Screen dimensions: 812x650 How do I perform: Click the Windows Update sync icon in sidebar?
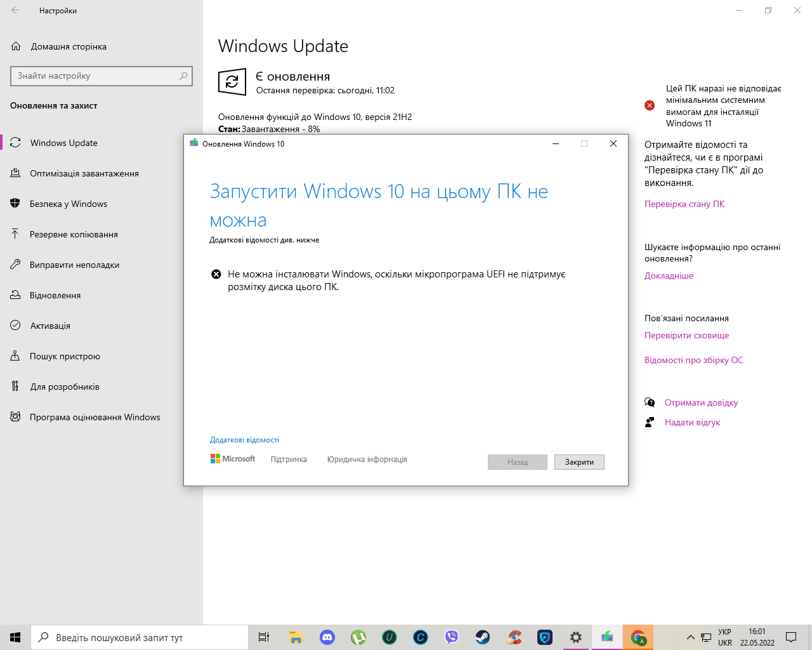click(15, 143)
